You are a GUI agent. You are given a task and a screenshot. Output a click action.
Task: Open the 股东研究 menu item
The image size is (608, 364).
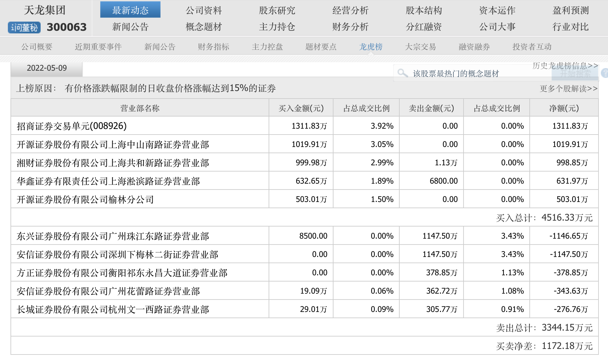pos(277,10)
